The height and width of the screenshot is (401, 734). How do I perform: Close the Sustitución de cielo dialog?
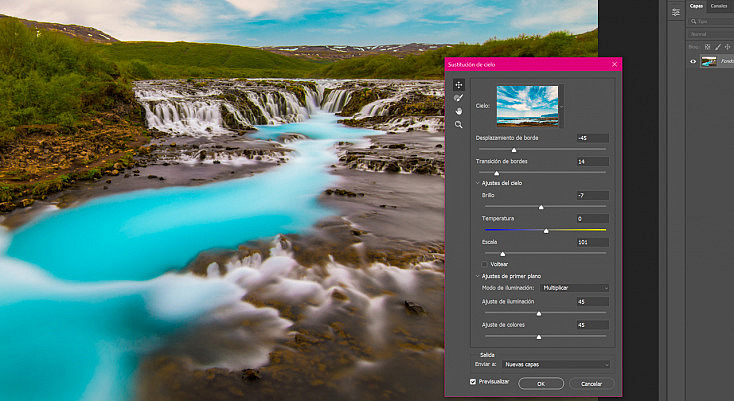point(614,65)
